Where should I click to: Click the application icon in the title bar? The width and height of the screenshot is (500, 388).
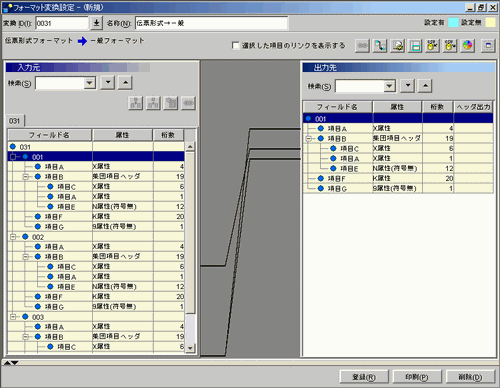tap(7, 7)
